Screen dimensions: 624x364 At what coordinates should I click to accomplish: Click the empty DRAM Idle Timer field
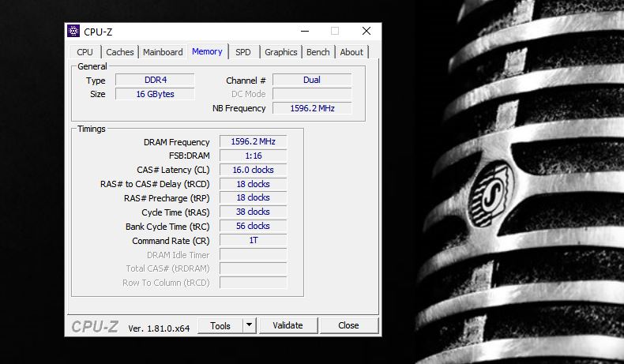253,254
